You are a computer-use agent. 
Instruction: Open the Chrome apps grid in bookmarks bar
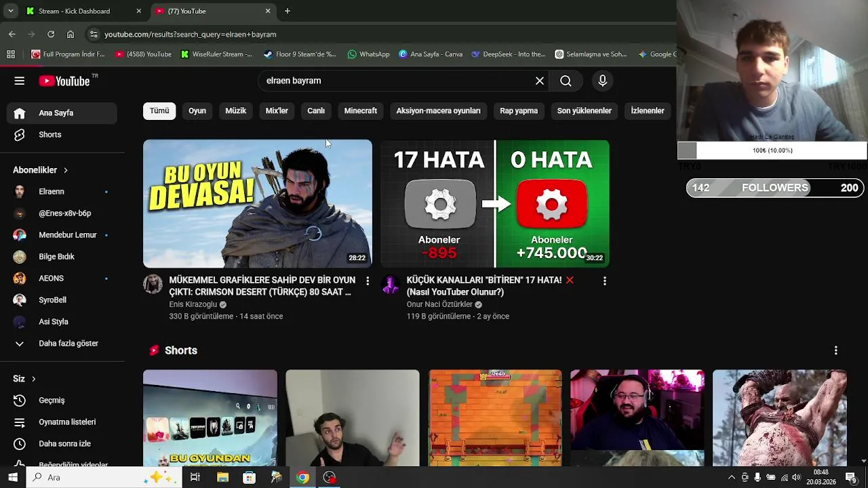pyautogui.click(x=11, y=54)
